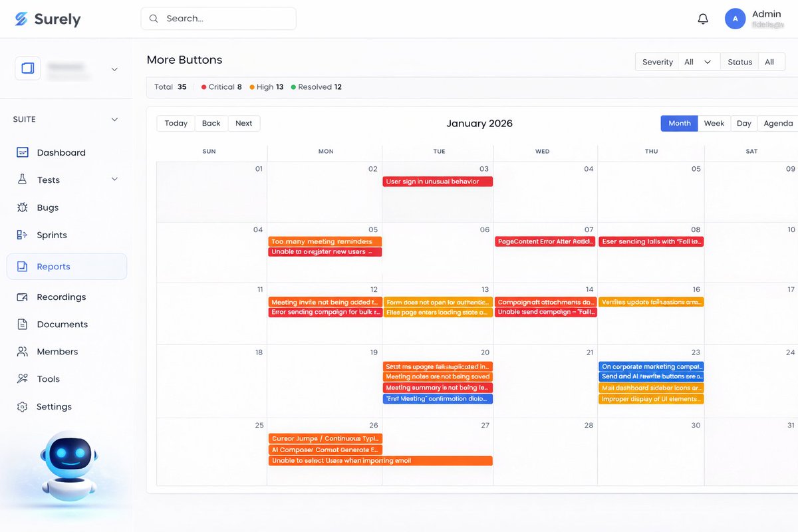Click the Resolved 12 count
The height and width of the screenshot is (532, 798).
[317, 87]
